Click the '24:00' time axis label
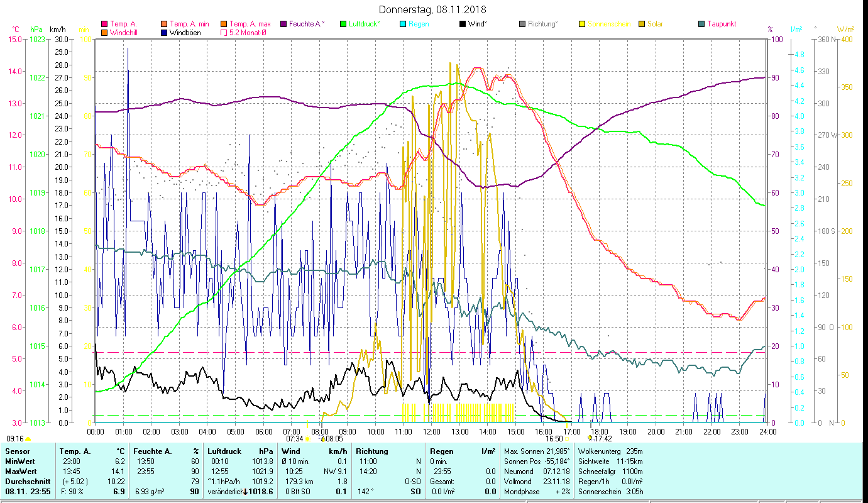 [x=767, y=432]
